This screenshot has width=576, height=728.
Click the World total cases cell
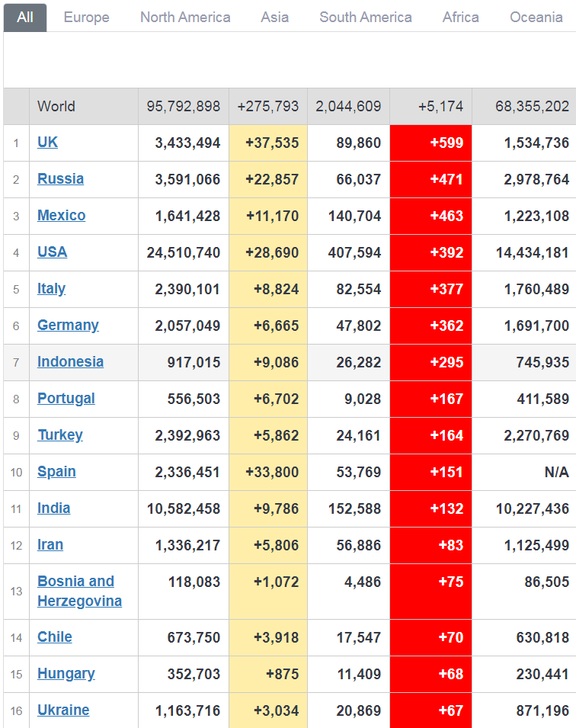coord(184,107)
